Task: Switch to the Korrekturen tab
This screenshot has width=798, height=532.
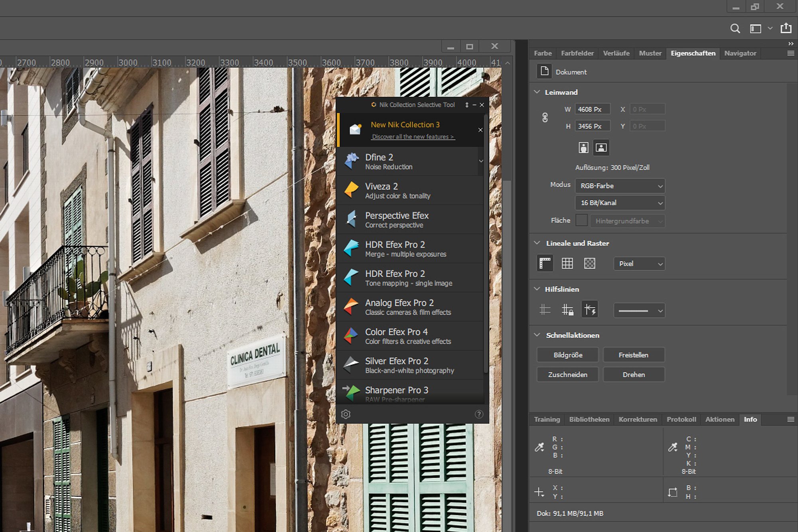Action: point(638,419)
